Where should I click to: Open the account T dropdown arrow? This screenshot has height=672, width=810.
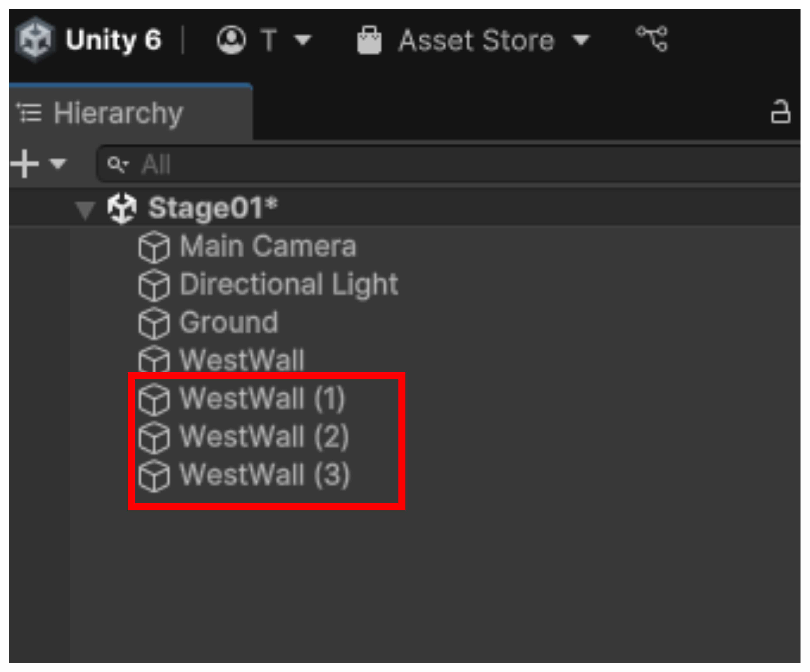303,40
